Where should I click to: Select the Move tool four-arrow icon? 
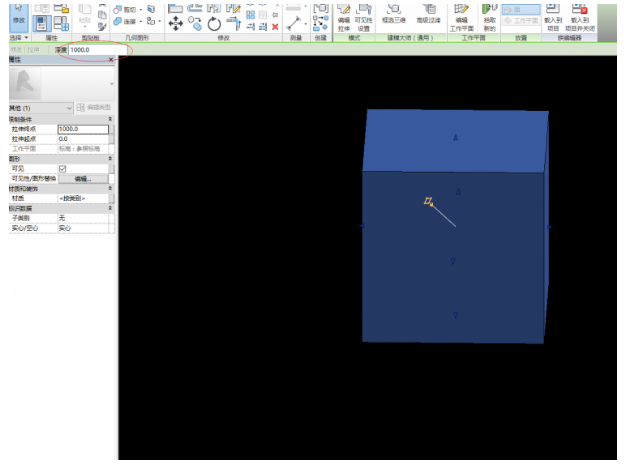(x=176, y=23)
